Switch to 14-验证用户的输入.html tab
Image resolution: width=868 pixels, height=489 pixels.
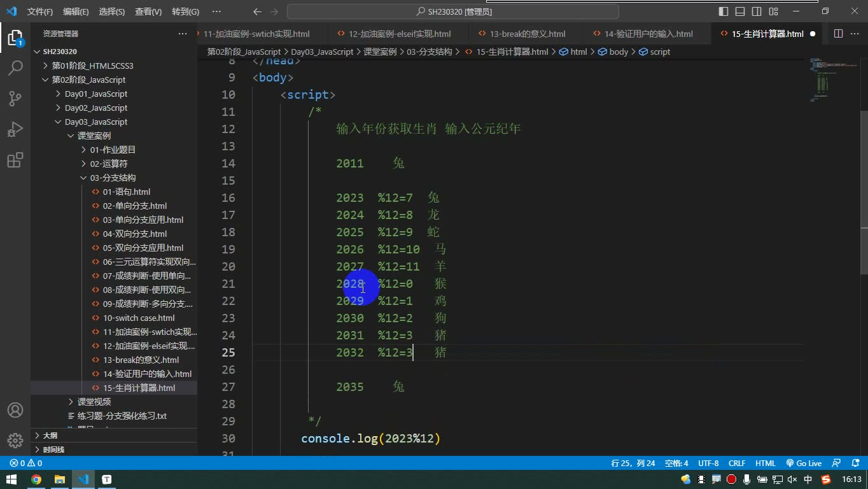(648, 34)
